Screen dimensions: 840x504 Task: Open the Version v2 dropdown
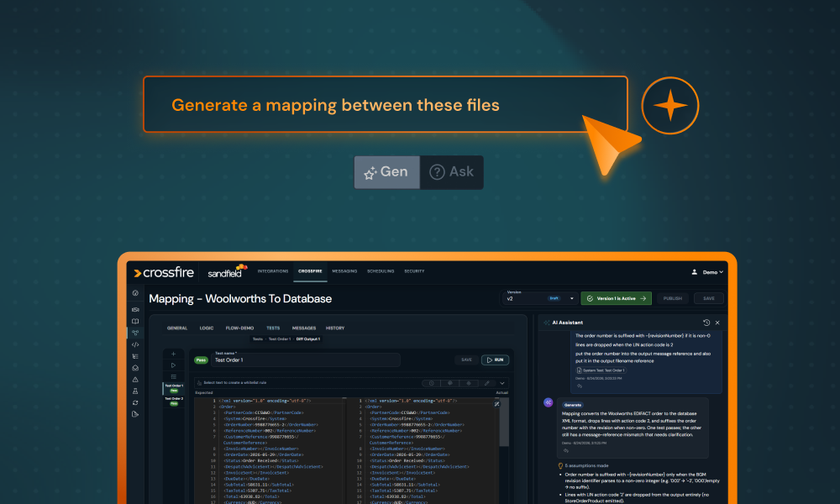click(539, 298)
